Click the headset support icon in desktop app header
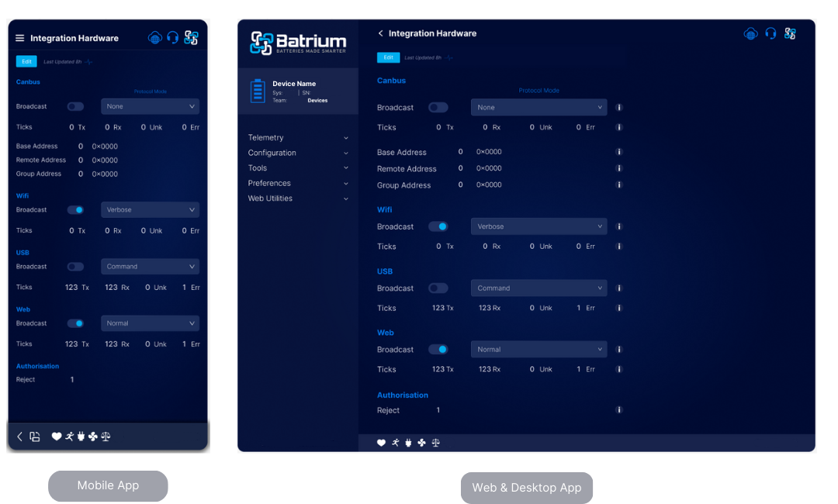 tap(770, 33)
